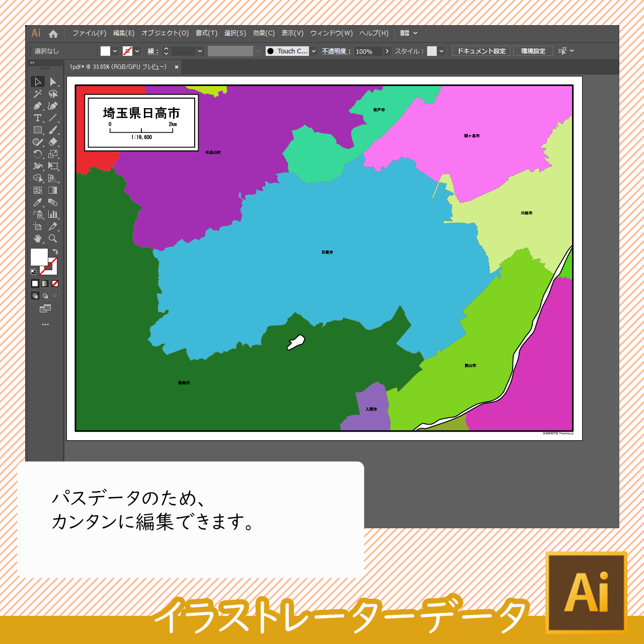Expand the align-to-selection options arrow
The image size is (644, 644).
point(572,51)
